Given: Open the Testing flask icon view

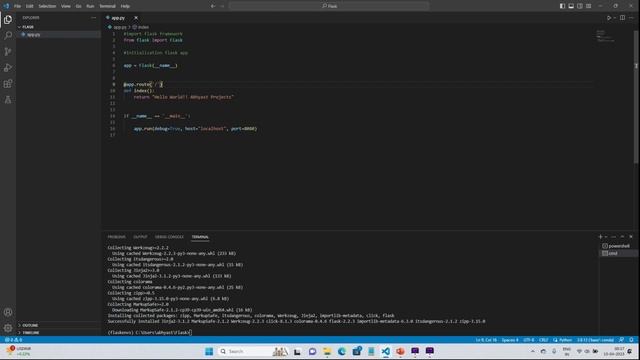Looking at the screenshot, I should click(x=8, y=100).
